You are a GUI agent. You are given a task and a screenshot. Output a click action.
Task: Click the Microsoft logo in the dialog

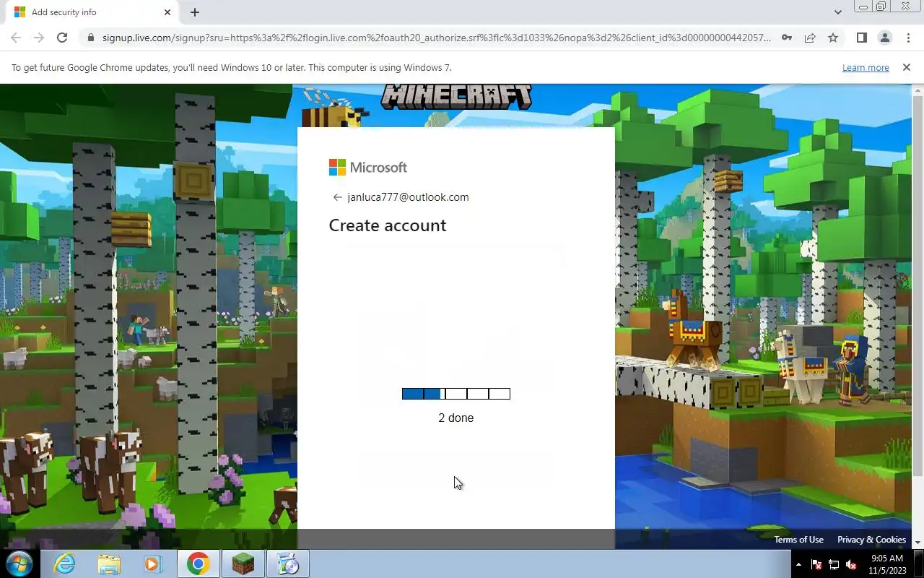coord(368,168)
